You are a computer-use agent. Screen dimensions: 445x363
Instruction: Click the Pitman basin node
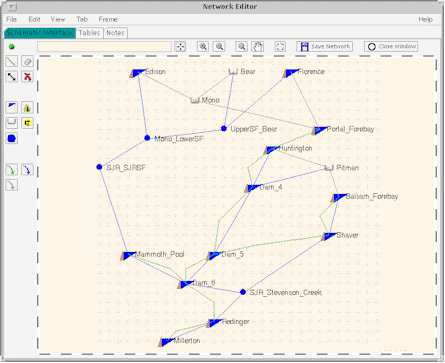pyautogui.click(x=329, y=168)
